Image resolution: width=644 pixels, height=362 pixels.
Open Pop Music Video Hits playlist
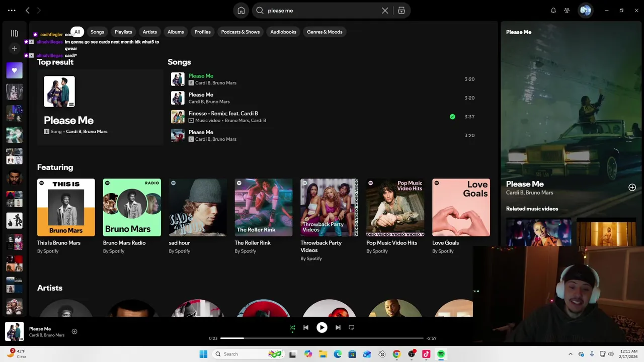click(395, 216)
